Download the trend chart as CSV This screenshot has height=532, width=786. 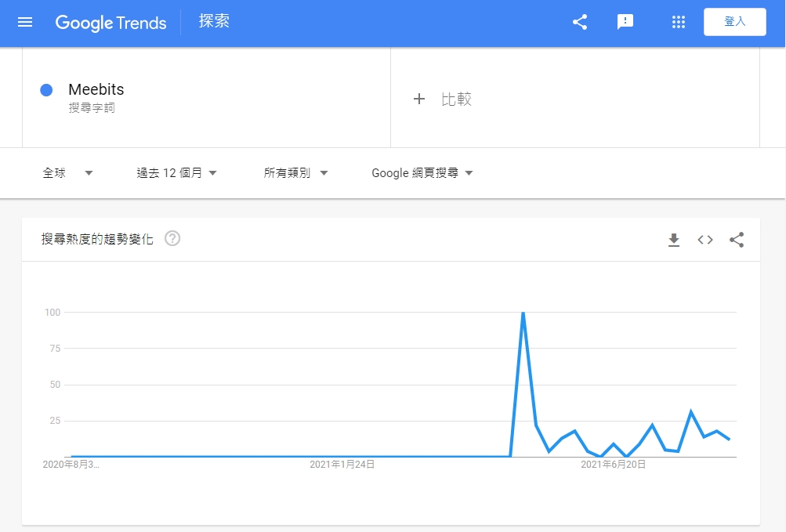[674, 240]
